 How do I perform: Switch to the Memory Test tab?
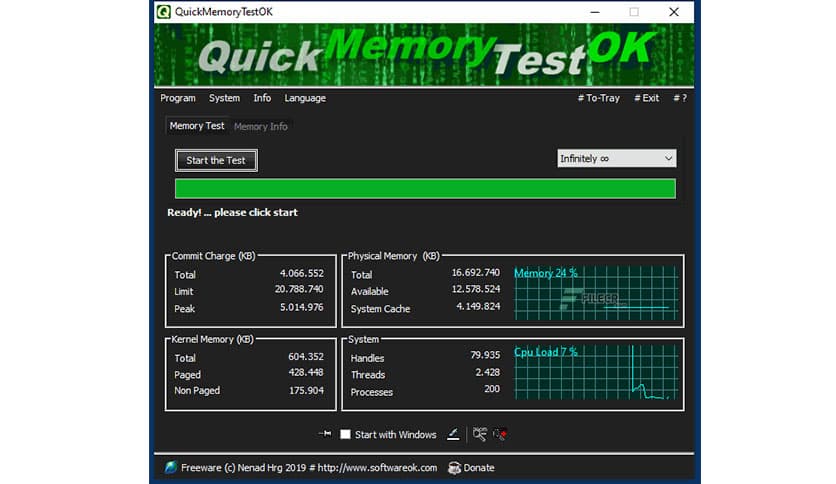click(x=197, y=126)
